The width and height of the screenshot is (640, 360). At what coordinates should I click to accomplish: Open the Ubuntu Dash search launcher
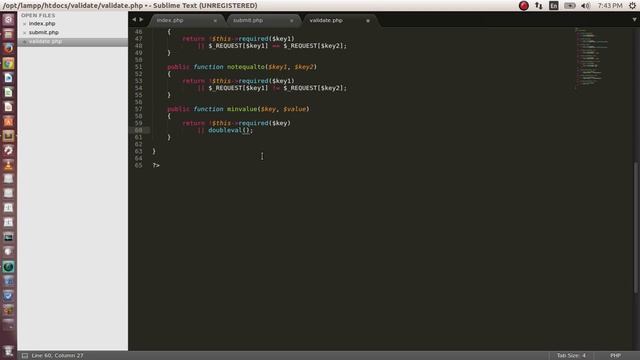point(8,20)
